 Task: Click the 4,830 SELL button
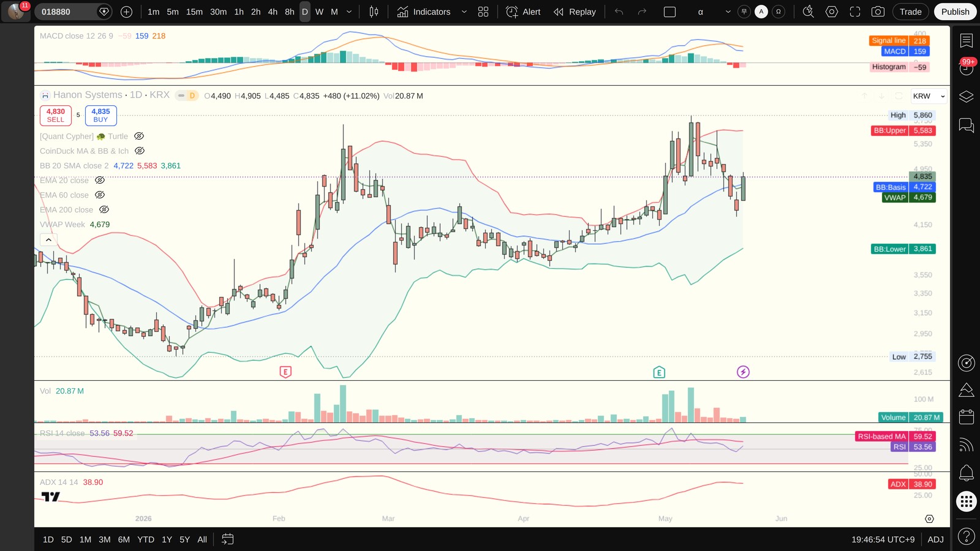point(56,115)
